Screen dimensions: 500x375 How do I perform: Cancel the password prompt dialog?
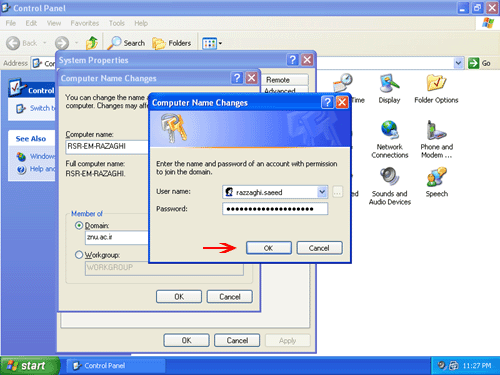pyautogui.click(x=319, y=248)
